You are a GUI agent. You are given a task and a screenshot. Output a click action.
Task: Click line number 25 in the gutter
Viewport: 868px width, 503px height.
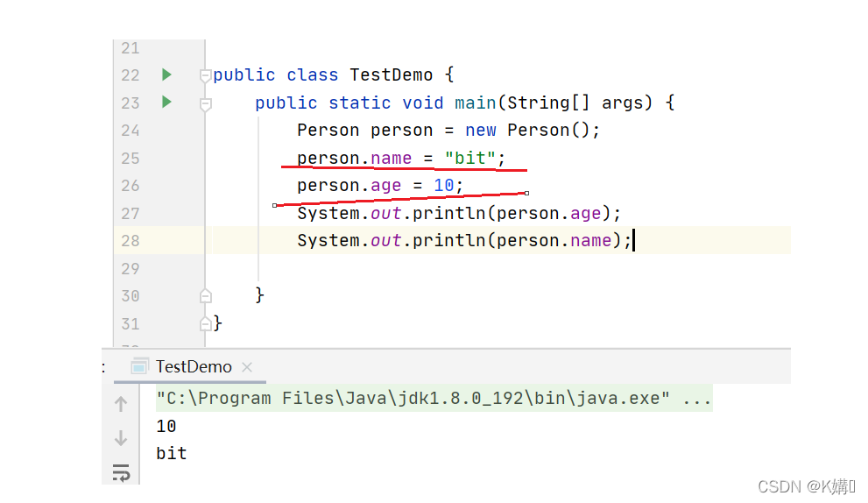(x=131, y=158)
